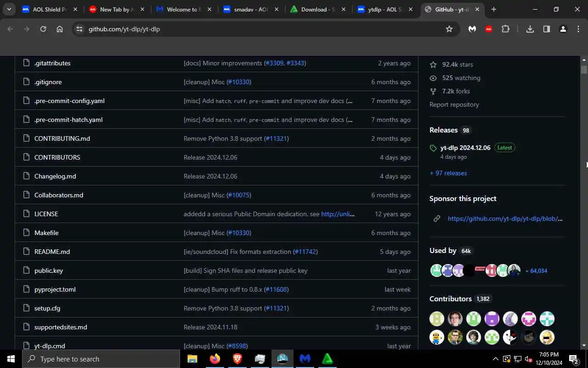This screenshot has height=368, width=588.
Task: Open the Downloads icon in browser toolbar
Action: 530,29
